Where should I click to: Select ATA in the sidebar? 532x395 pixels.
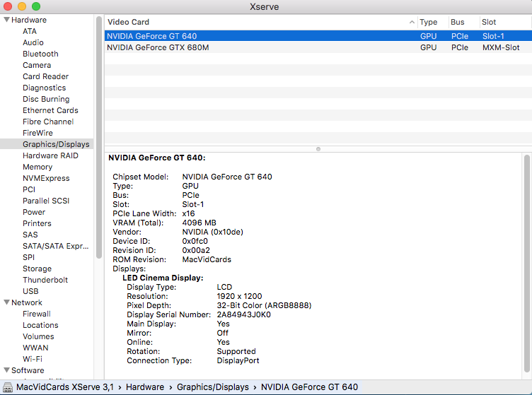coord(30,31)
